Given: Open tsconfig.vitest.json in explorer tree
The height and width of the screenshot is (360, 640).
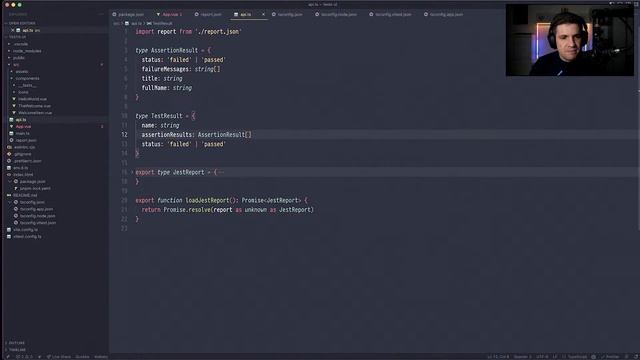Looking at the screenshot, I should [x=38, y=223].
